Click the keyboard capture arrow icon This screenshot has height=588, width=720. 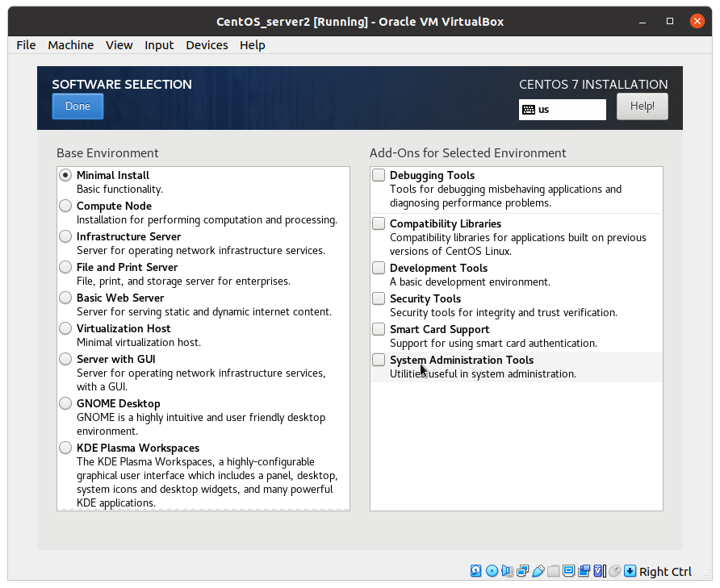click(630, 571)
